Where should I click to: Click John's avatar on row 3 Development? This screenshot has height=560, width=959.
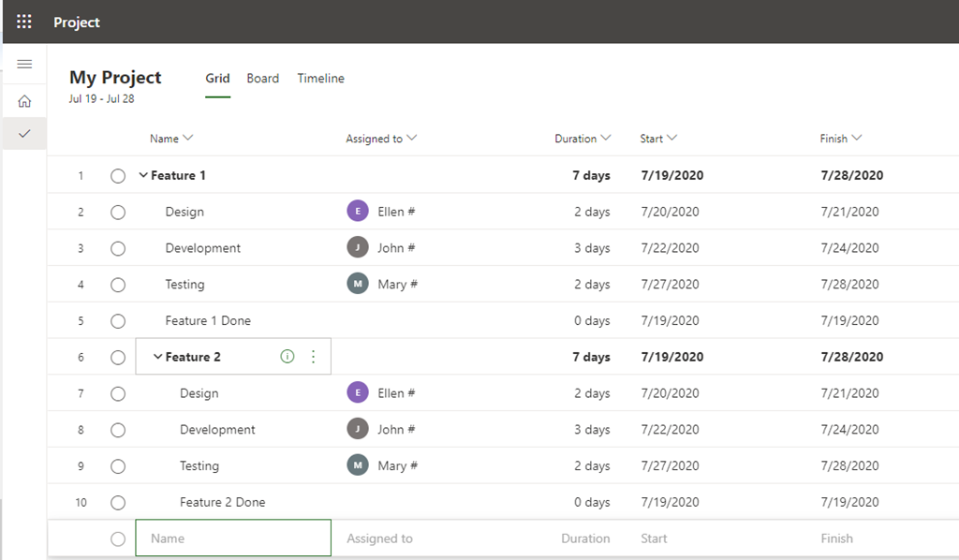358,248
